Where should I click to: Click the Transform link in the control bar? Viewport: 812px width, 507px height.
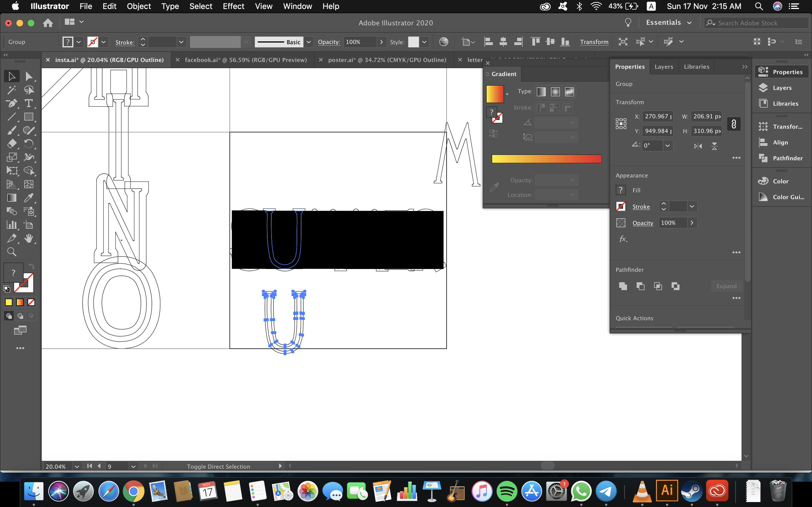[x=594, y=42]
